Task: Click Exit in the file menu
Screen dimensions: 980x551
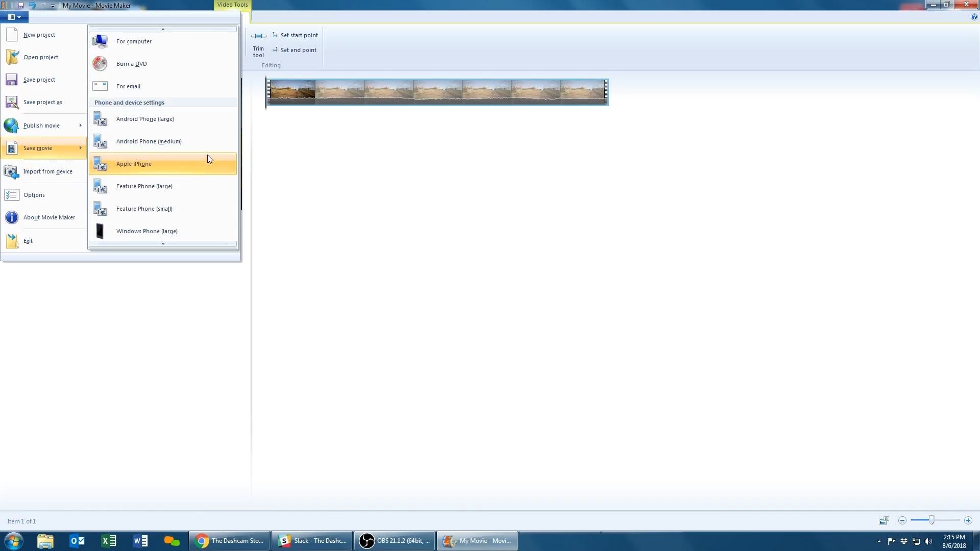Action: coord(28,241)
